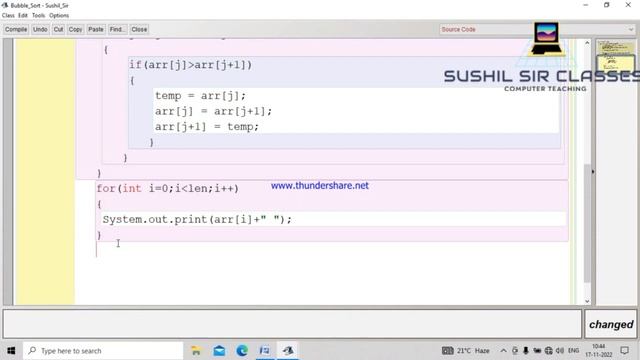Click the ENG language indicator
Screen dimensions: 640x360
[573, 351]
